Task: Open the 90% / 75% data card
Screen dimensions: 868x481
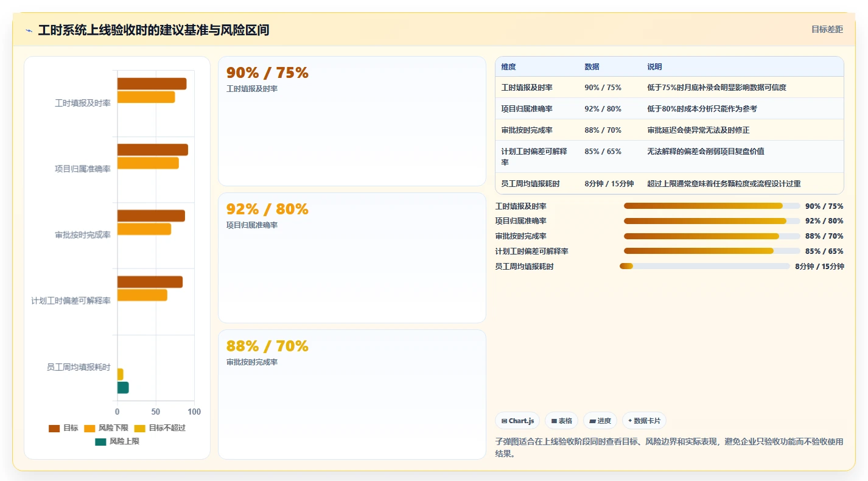Action: coord(352,121)
